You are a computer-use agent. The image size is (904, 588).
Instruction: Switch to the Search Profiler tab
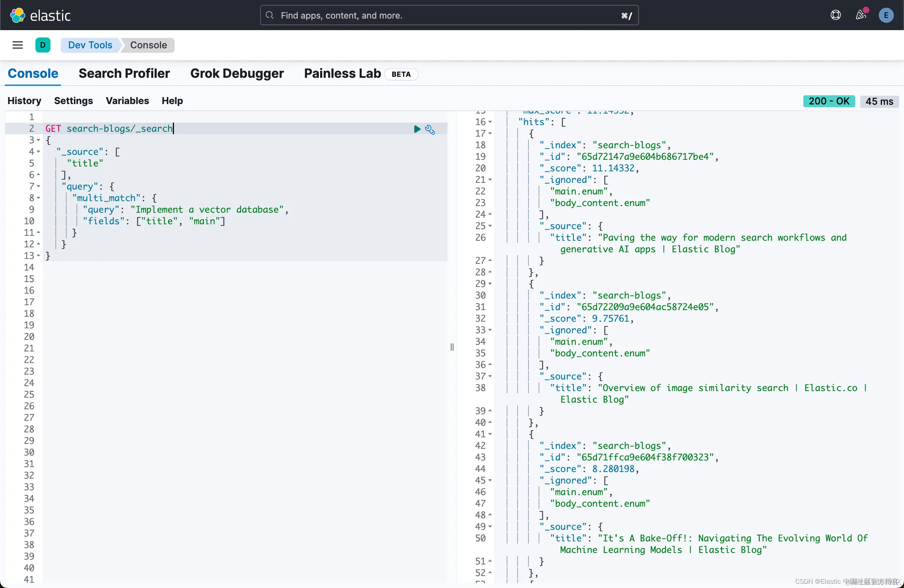[x=124, y=73]
